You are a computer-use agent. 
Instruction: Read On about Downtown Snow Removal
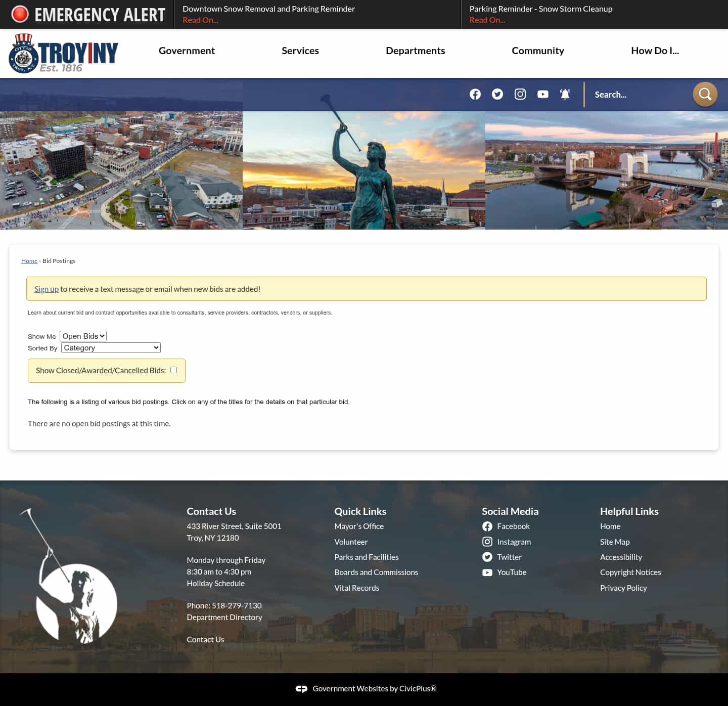pos(200,20)
